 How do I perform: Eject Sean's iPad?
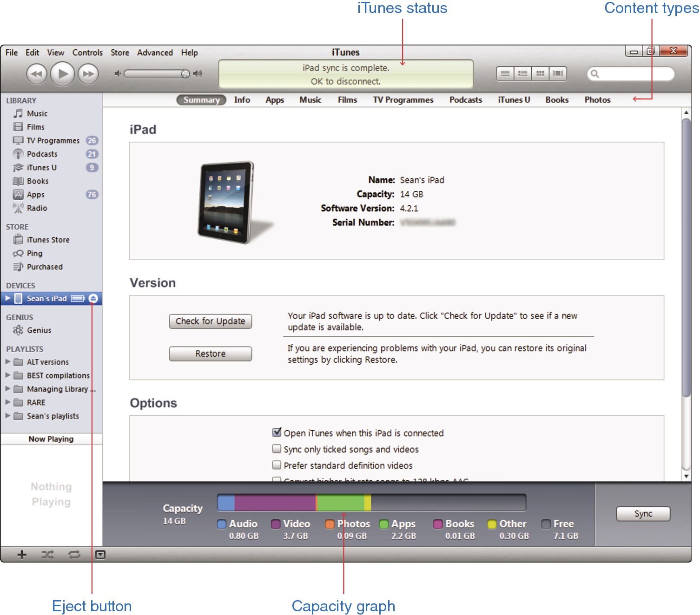93,298
